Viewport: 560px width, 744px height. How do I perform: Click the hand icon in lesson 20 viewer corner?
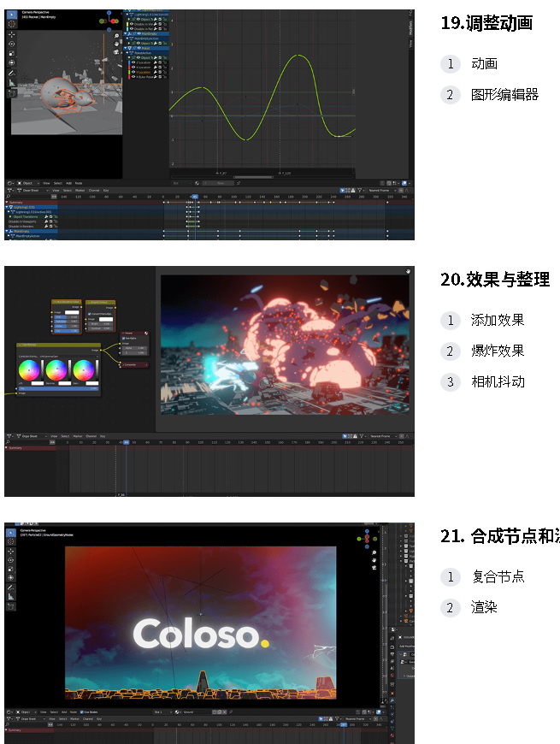[x=408, y=271]
